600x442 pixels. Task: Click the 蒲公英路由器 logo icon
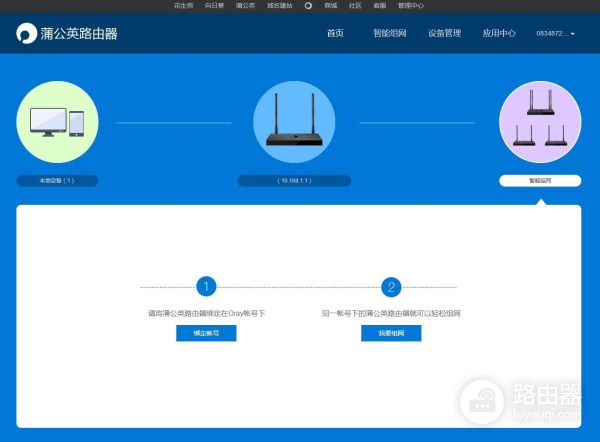click(x=26, y=33)
